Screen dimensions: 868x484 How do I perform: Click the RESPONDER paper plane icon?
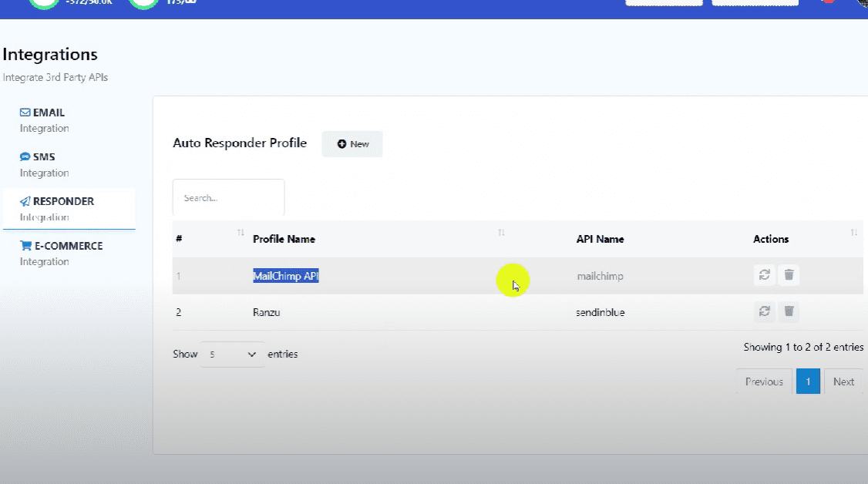(x=25, y=202)
